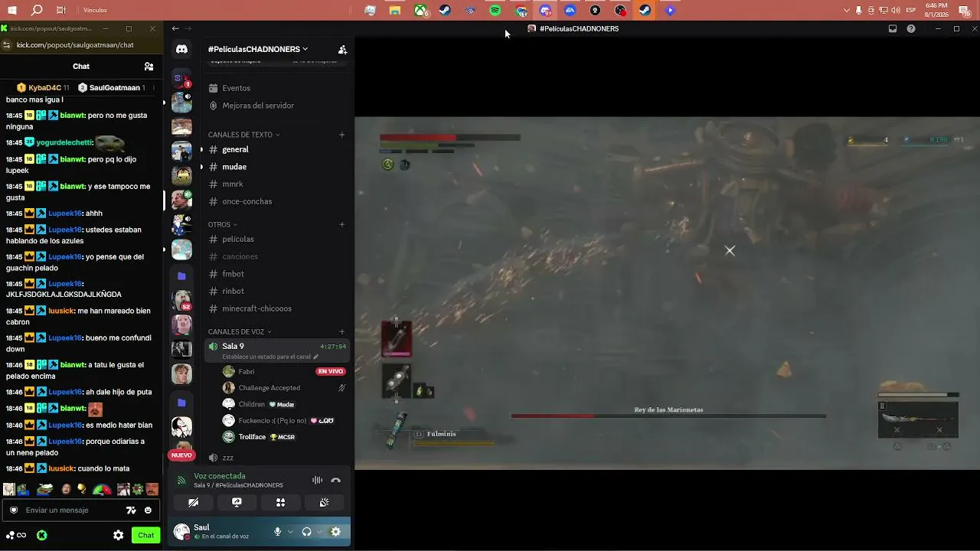Send message with green Chat button
980x551 pixels.
click(145, 536)
